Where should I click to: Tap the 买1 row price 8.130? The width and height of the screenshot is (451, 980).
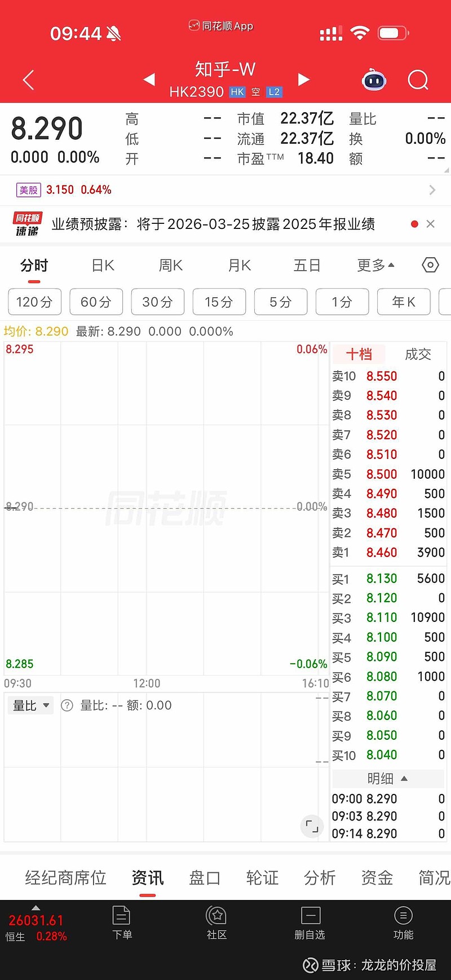point(382,579)
